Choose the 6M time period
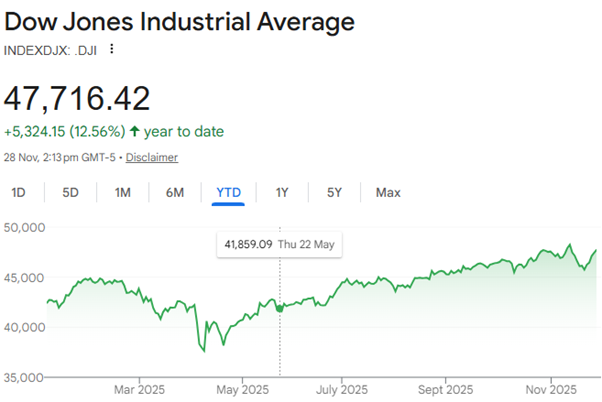Image resolution: width=602 pixels, height=402 pixels. (x=174, y=192)
